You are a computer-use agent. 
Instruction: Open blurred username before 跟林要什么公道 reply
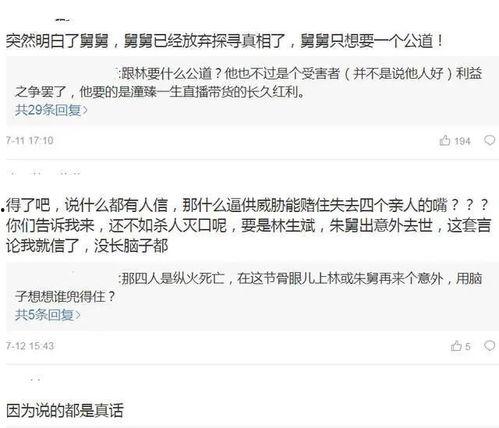click(x=67, y=73)
